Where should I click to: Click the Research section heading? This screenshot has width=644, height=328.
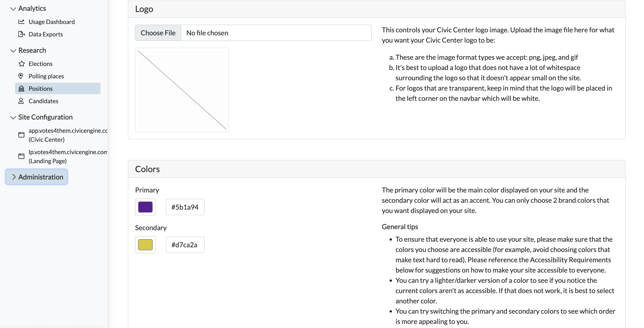32,50
